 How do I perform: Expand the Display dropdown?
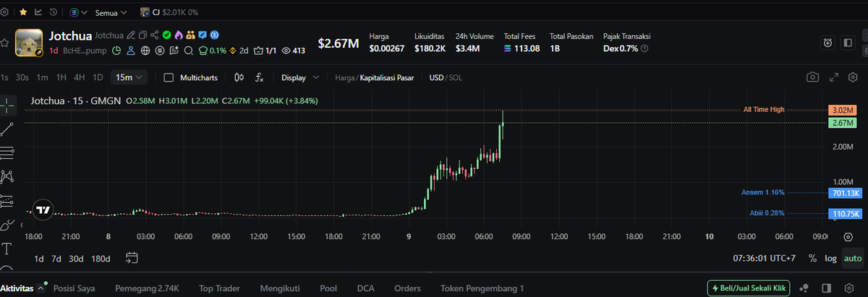pos(299,77)
